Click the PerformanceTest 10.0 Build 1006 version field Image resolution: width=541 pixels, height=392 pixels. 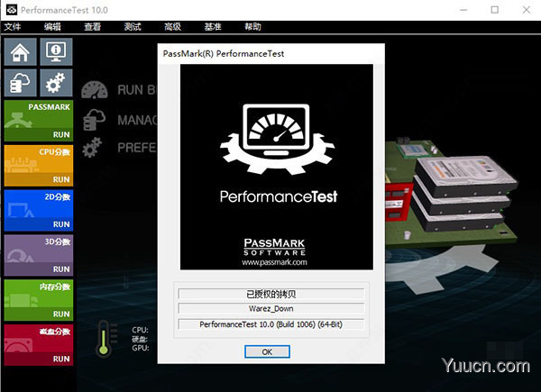271,324
